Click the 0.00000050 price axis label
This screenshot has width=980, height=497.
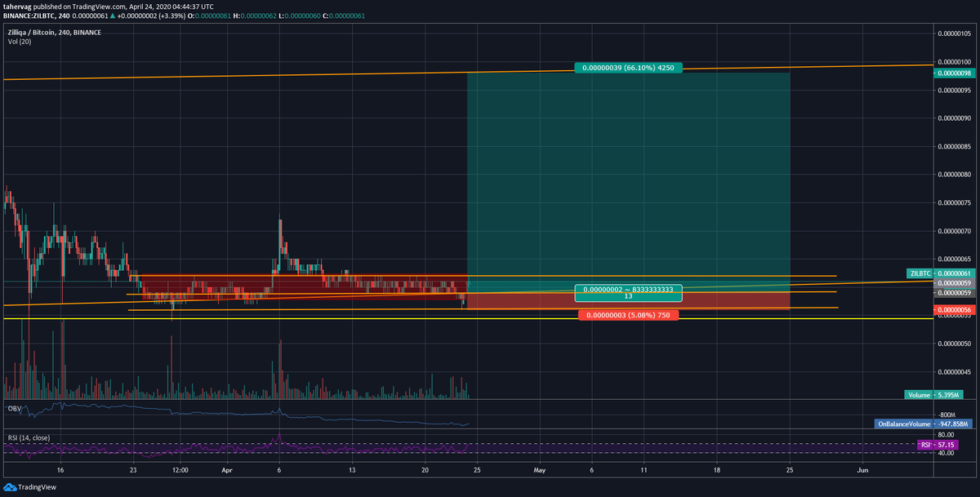tap(953, 344)
